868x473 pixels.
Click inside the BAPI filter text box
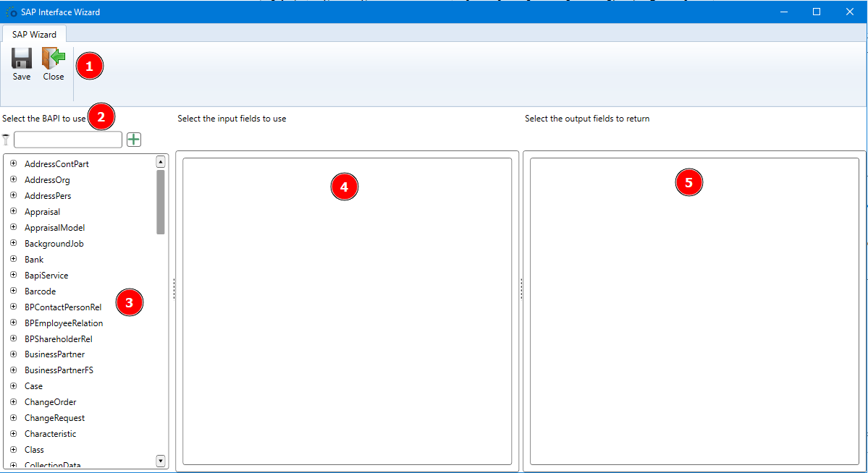pyautogui.click(x=67, y=139)
